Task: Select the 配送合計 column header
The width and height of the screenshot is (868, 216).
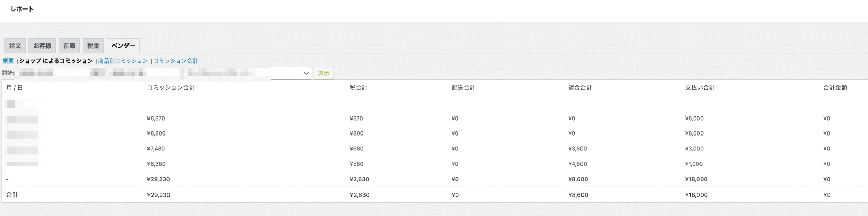Action: click(463, 88)
